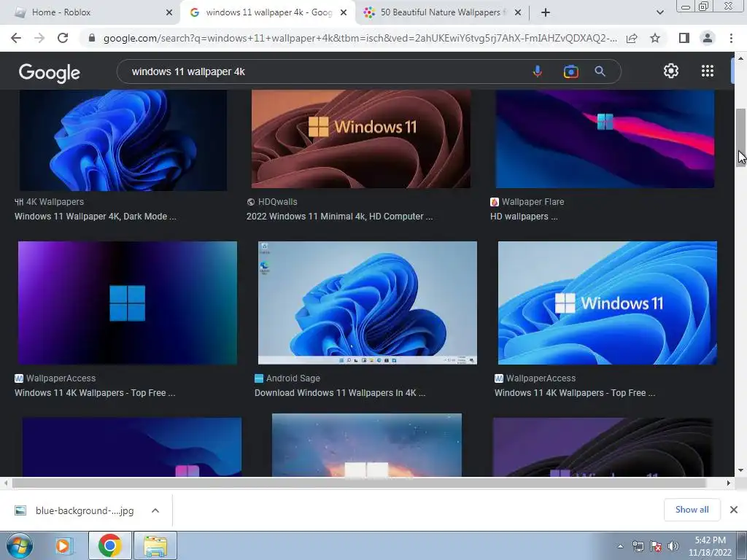
Task: Open the Google apps grid
Action: tap(708, 71)
